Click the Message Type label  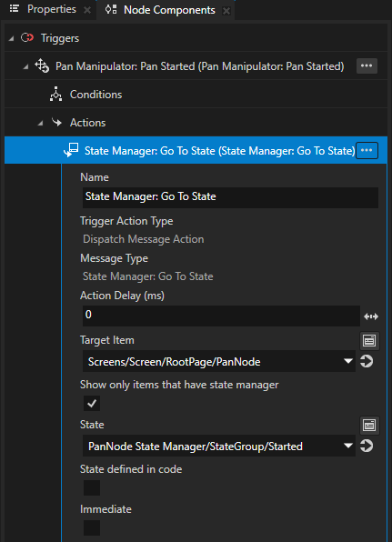tap(114, 258)
